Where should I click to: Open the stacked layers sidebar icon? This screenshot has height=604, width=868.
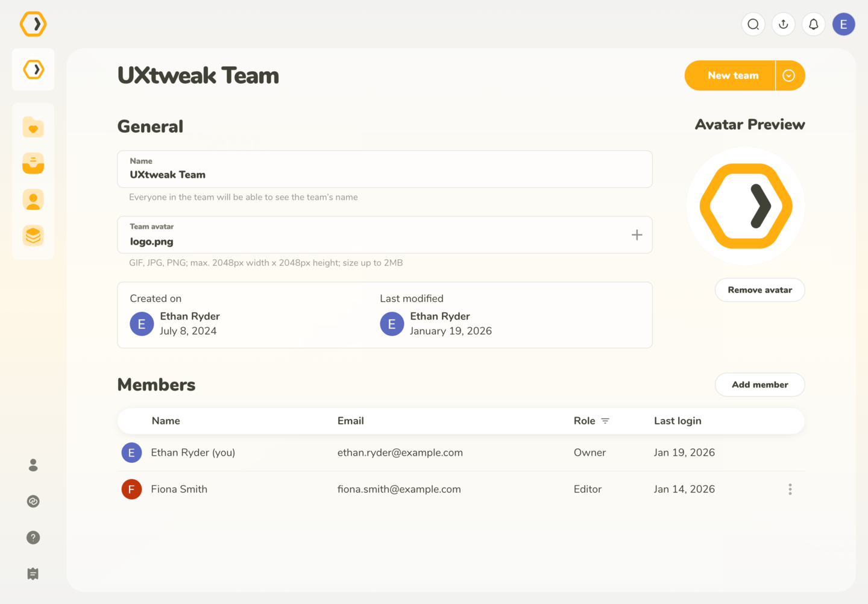pos(33,236)
